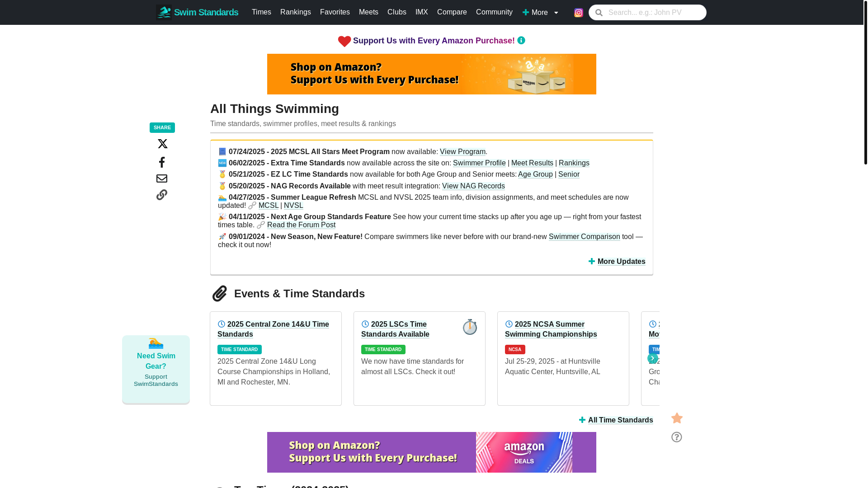Share the page on X (Twitter)

point(162,144)
